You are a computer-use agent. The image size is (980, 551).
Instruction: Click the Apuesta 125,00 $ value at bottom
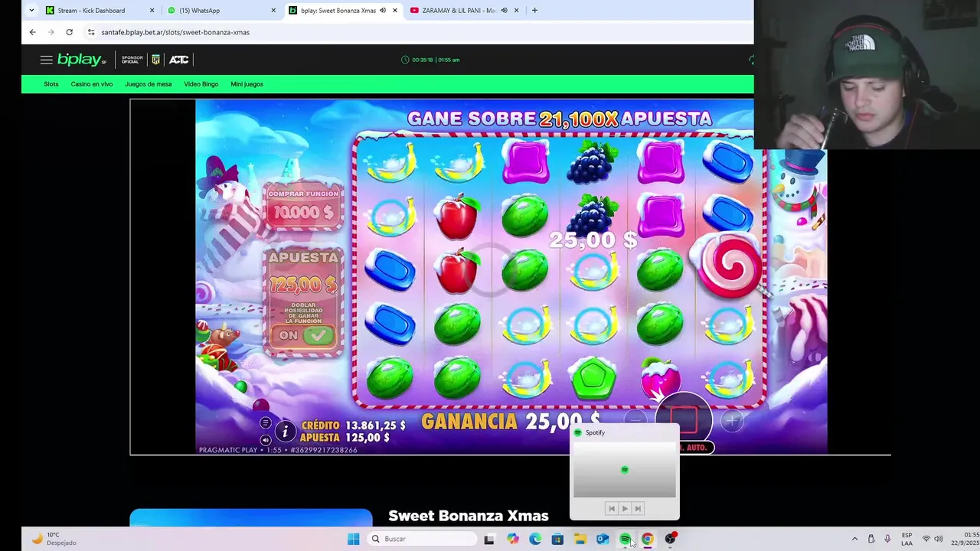[x=367, y=438]
